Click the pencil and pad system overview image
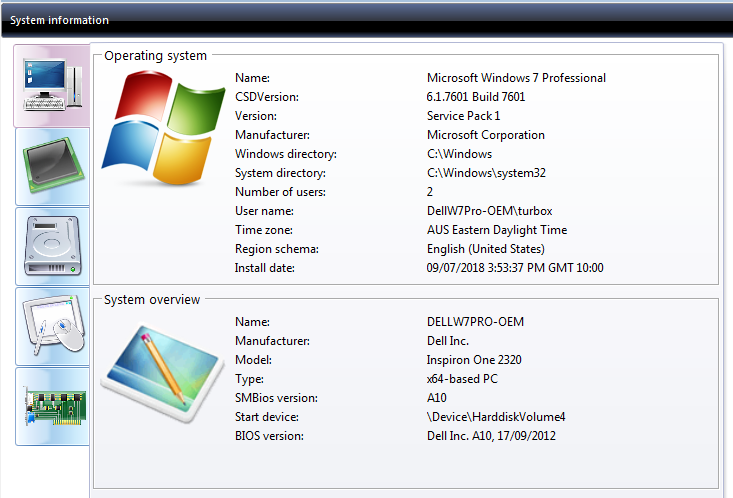This screenshot has width=733, height=498. [162, 374]
